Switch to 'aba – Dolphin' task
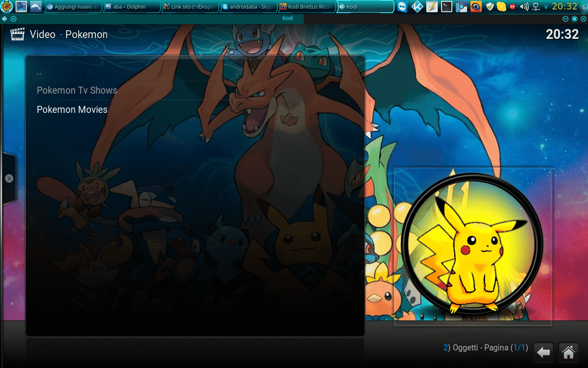 pos(132,7)
